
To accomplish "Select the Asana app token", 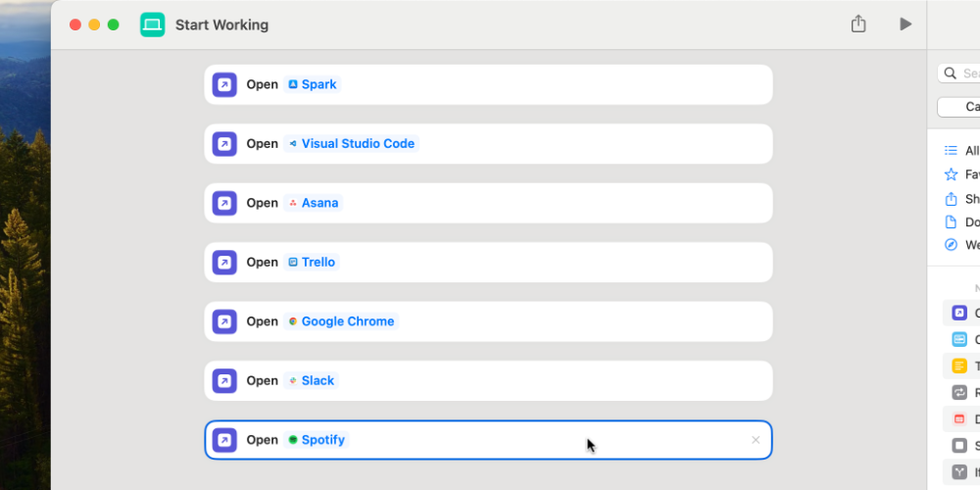I will (x=314, y=203).
